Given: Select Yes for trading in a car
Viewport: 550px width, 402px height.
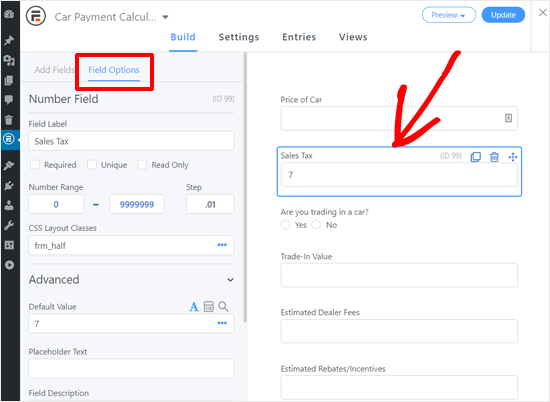Looking at the screenshot, I should 286,225.
